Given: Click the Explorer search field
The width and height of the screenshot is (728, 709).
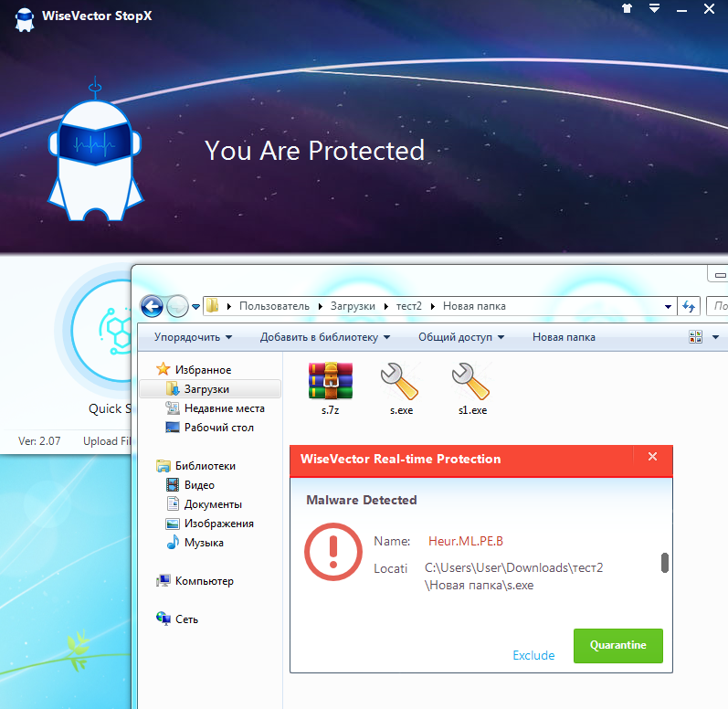Looking at the screenshot, I should [x=717, y=306].
